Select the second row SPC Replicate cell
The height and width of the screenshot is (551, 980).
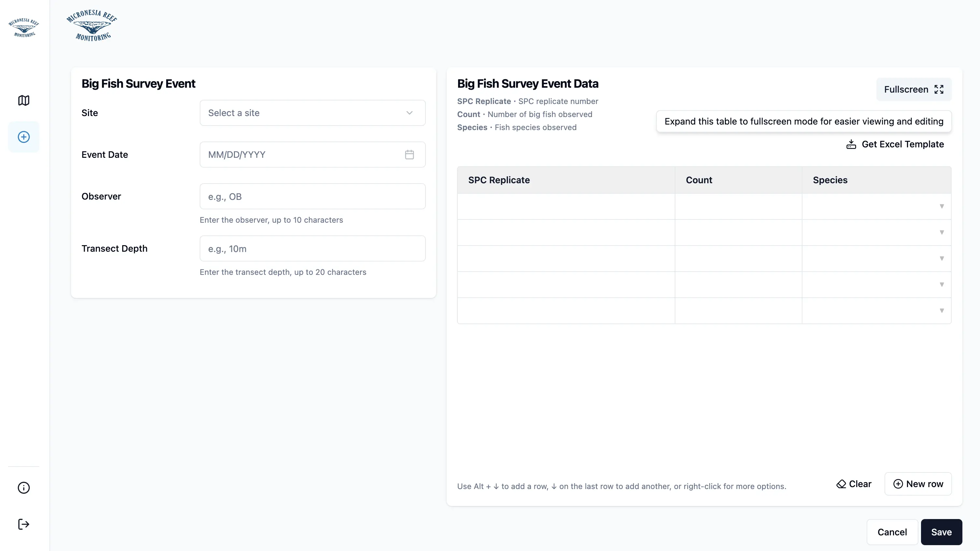pos(566,232)
